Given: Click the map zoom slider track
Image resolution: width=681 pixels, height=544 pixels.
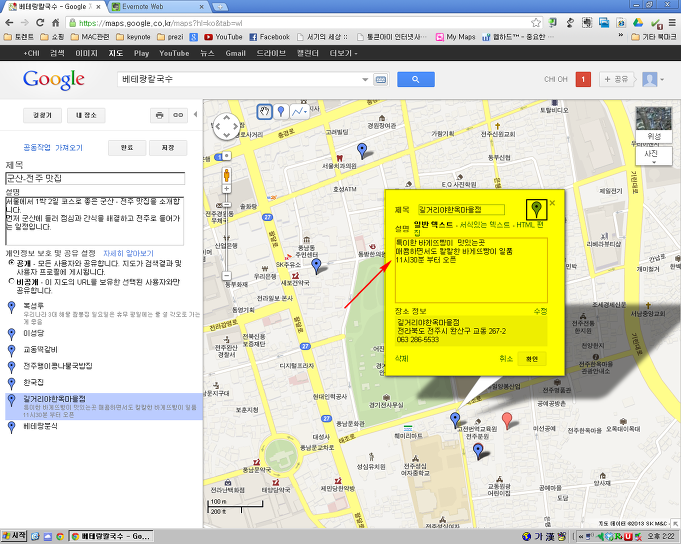Looking at the screenshot, I should [x=226, y=234].
